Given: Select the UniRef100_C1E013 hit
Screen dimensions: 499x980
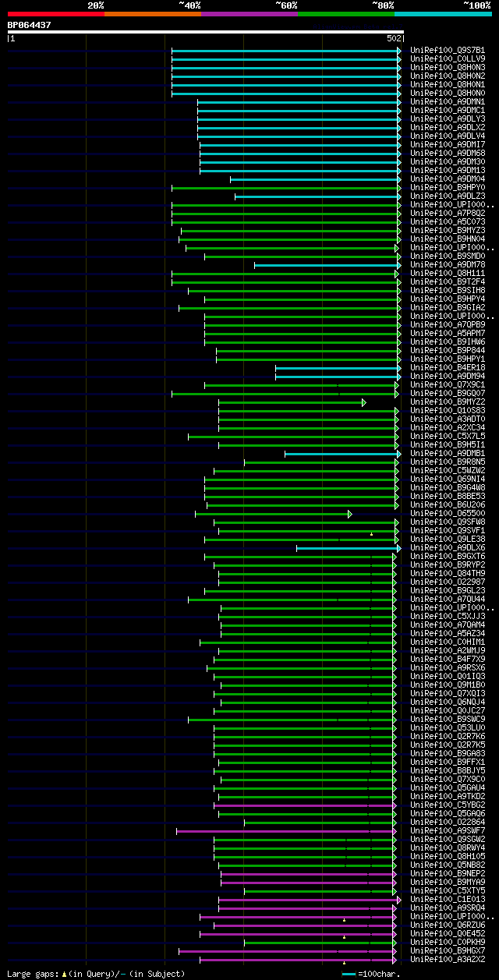Looking at the screenshot, I should pyautogui.click(x=448, y=899).
